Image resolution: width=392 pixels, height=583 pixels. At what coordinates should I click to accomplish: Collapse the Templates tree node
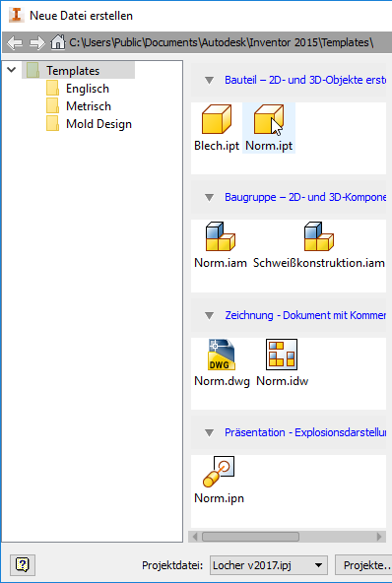[x=12, y=70]
